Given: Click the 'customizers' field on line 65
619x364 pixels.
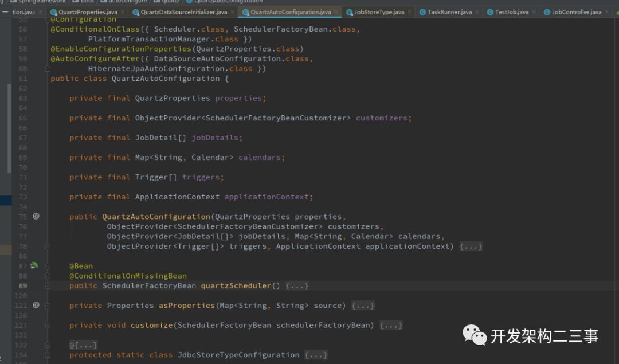Looking at the screenshot, I should 381,118.
